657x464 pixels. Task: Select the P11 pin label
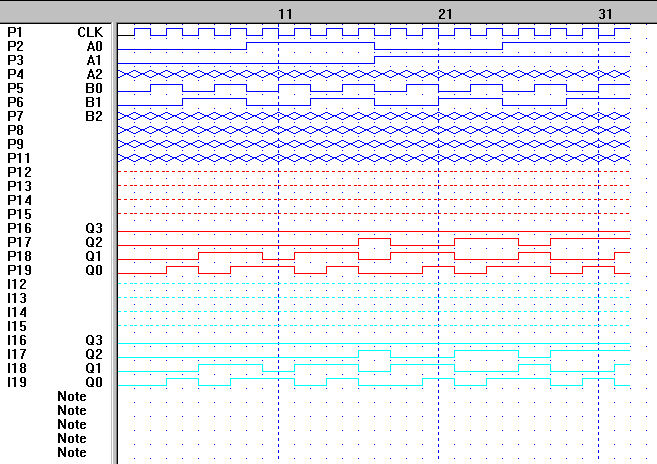coord(19,158)
